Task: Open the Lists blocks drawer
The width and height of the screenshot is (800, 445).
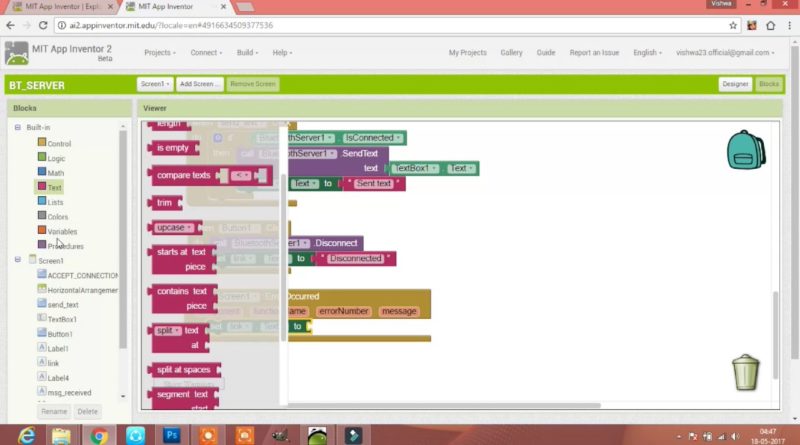Action: tap(55, 203)
